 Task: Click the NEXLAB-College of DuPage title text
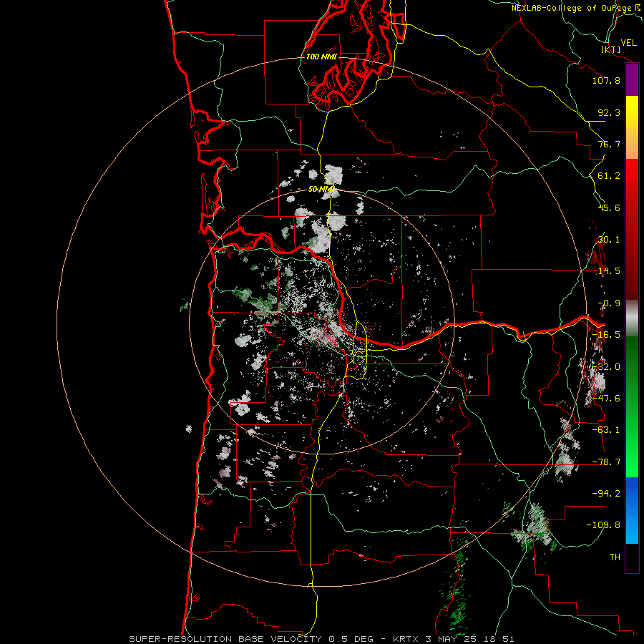coord(576,8)
